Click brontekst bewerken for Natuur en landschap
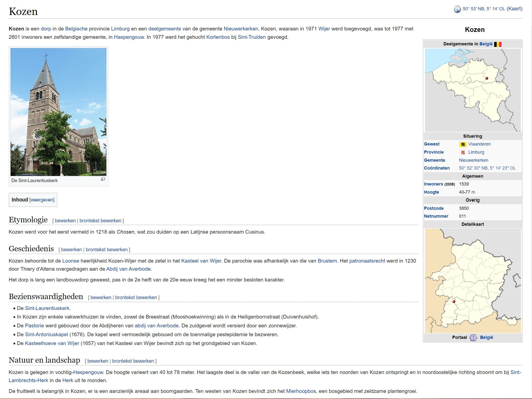Viewport: 532px width, 399px height. click(x=133, y=361)
